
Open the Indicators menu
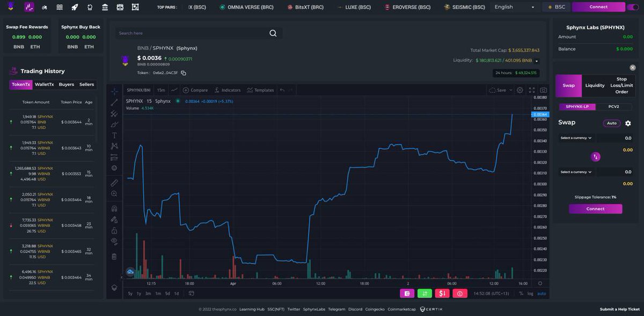click(x=228, y=90)
